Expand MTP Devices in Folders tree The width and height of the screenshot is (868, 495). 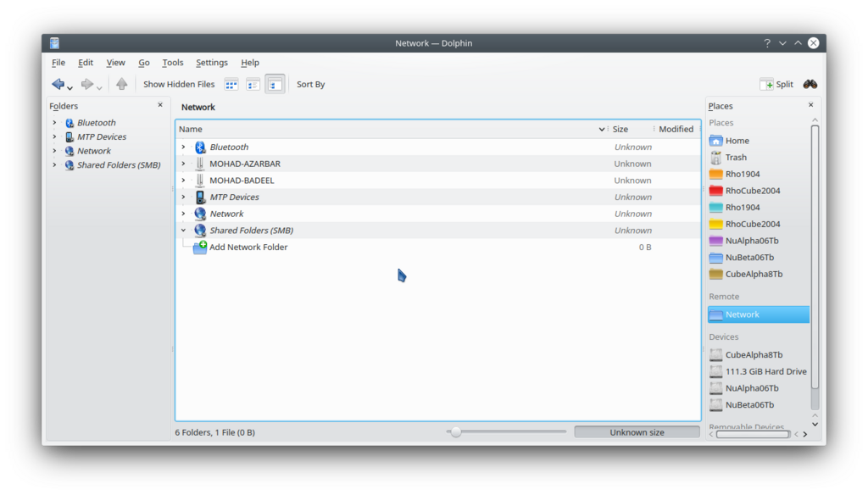point(54,136)
